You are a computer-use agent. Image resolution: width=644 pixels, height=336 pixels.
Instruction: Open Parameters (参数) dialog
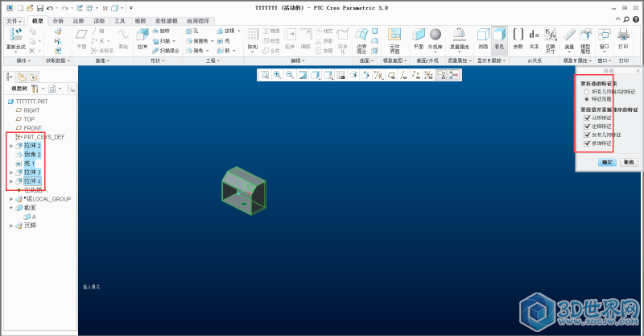pos(518,39)
